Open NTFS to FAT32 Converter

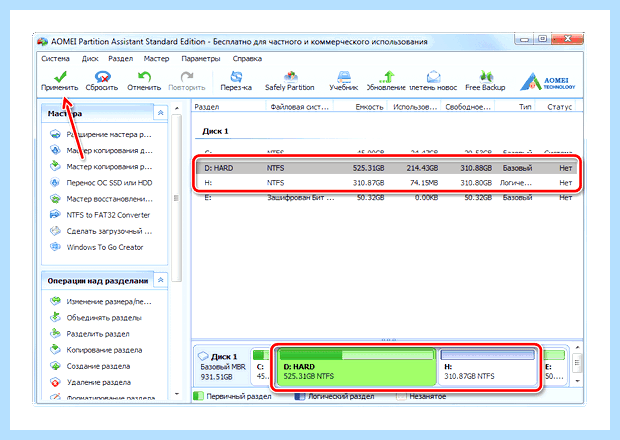click(100, 215)
